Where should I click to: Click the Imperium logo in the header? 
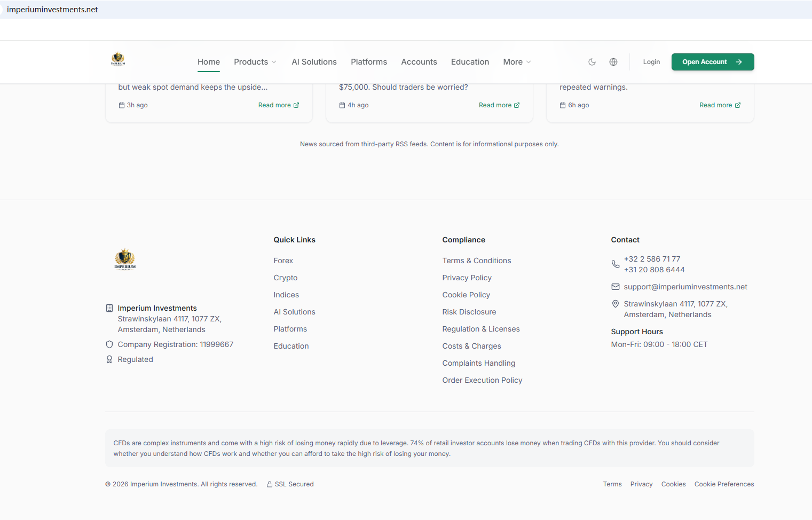pyautogui.click(x=118, y=59)
